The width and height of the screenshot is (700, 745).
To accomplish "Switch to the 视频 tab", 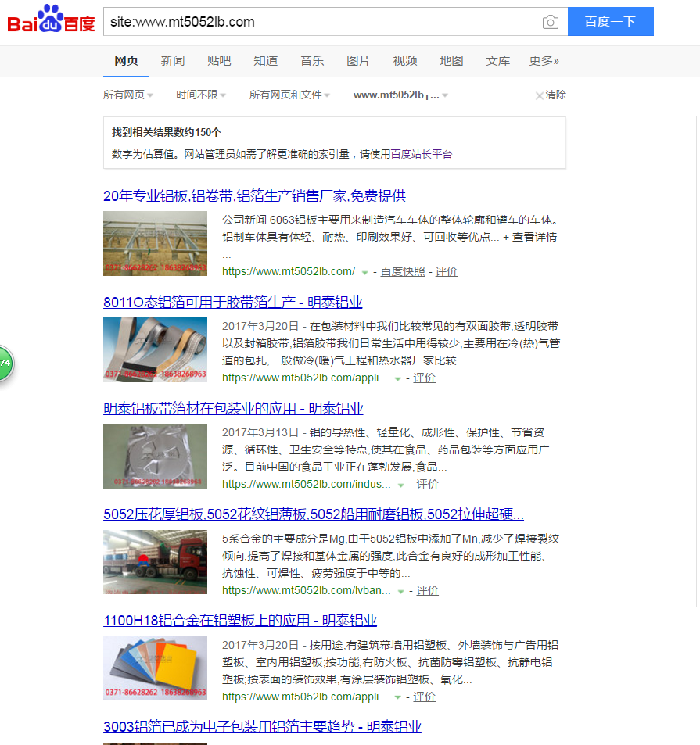I will point(405,61).
